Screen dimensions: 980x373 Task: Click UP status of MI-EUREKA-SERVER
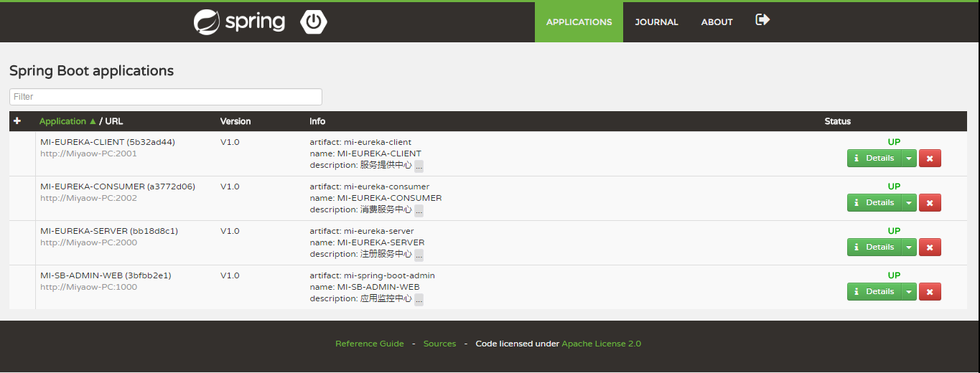(894, 231)
